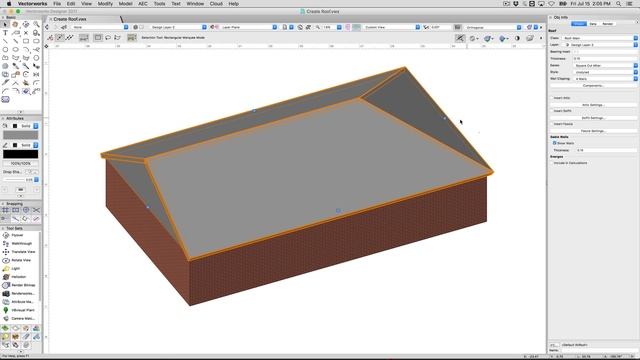Click the Camera Match tool

(18, 318)
